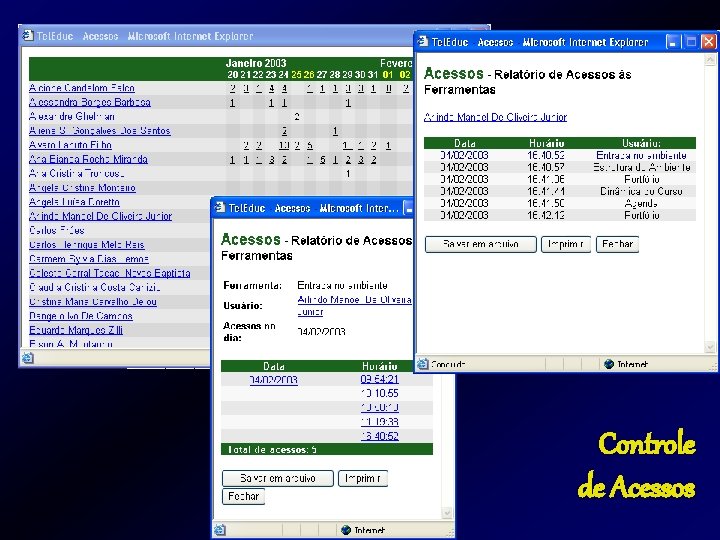Click 'Dinâmica do Curso' row in right table
Image resolution: width=720 pixels, height=540 pixels.
point(560,191)
